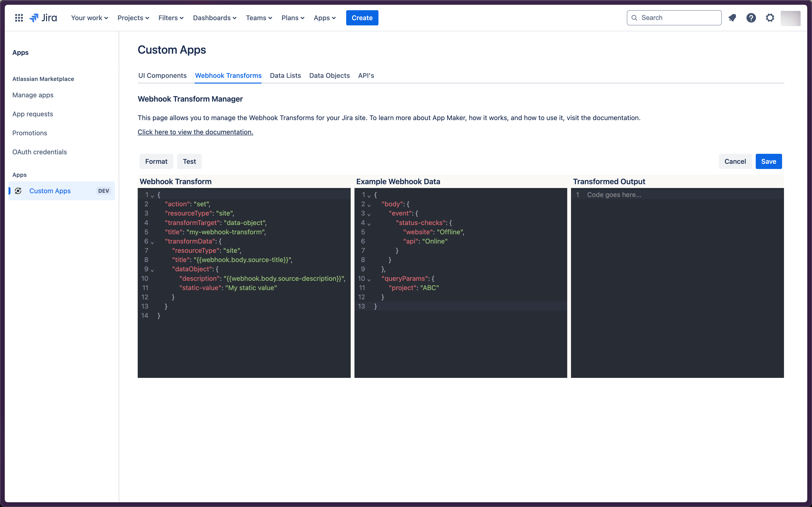Click the Jira home logo icon
The width and height of the screenshot is (812, 507).
(44, 18)
